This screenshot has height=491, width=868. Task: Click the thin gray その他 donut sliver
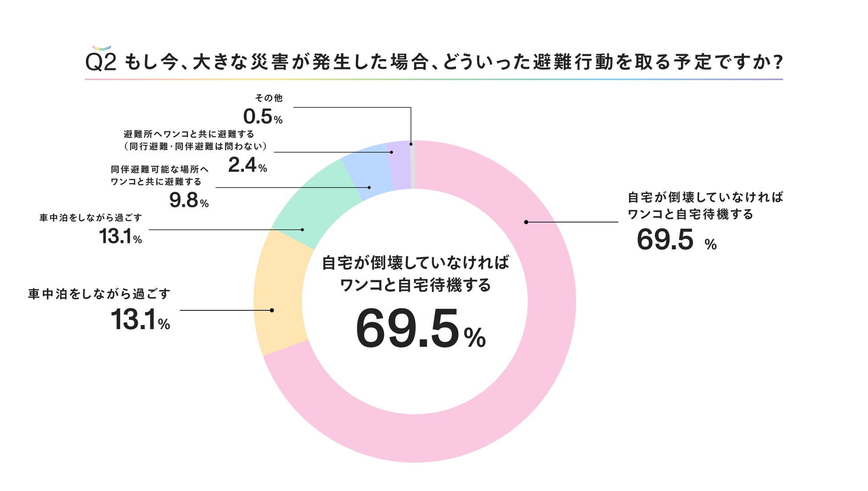click(413, 165)
